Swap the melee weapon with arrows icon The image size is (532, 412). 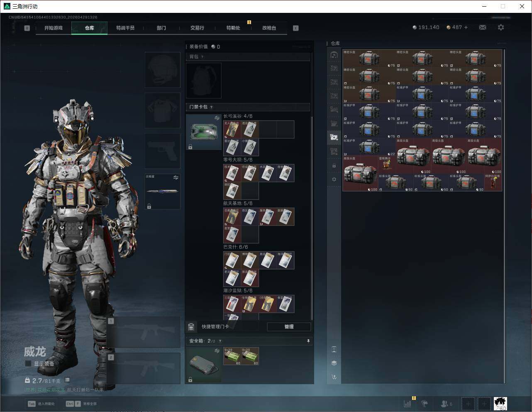176,178
